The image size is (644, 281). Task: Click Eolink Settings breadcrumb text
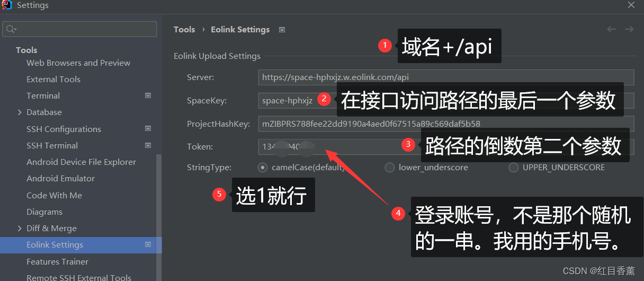click(x=240, y=30)
